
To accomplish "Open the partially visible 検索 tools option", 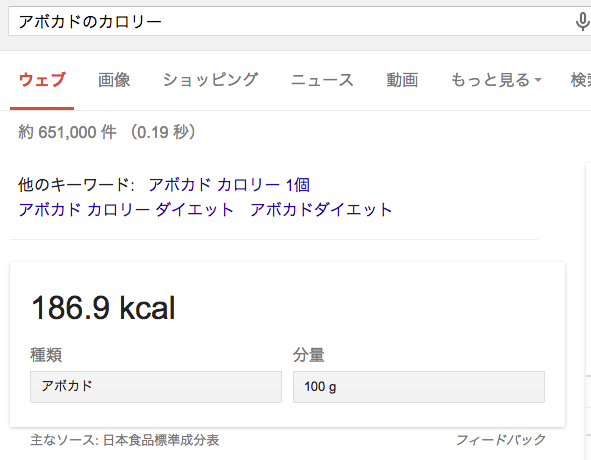I will [x=580, y=80].
